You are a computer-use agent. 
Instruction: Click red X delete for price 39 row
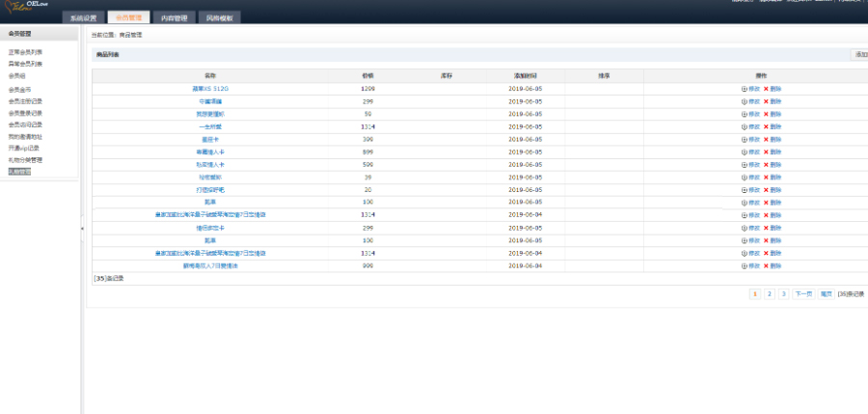pos(766,178)
